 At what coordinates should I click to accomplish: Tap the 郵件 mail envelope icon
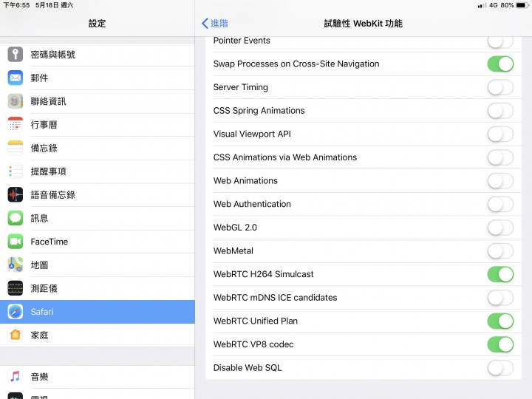(16, 78)
